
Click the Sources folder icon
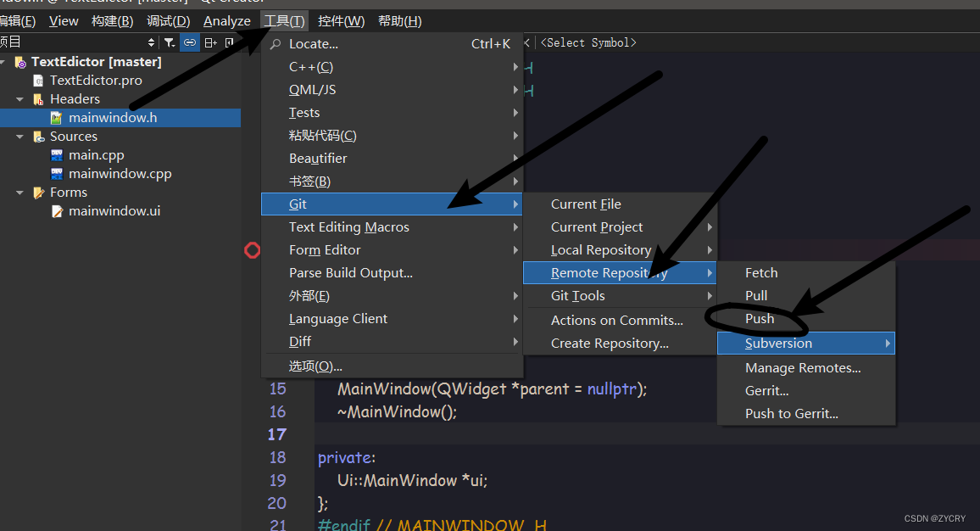pyautogui.click(x=38, y=137)
